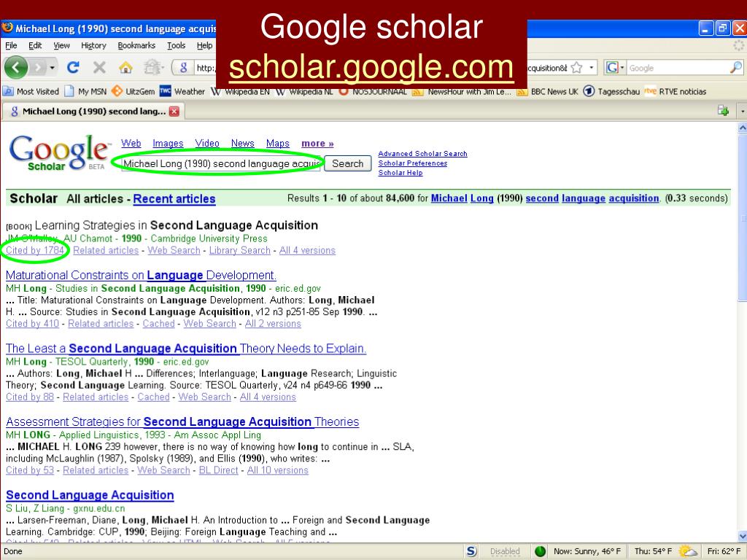The image size is (747, 560).
Task: Open Second Language Acquisition by S Liu
Action: coord(90,495)
